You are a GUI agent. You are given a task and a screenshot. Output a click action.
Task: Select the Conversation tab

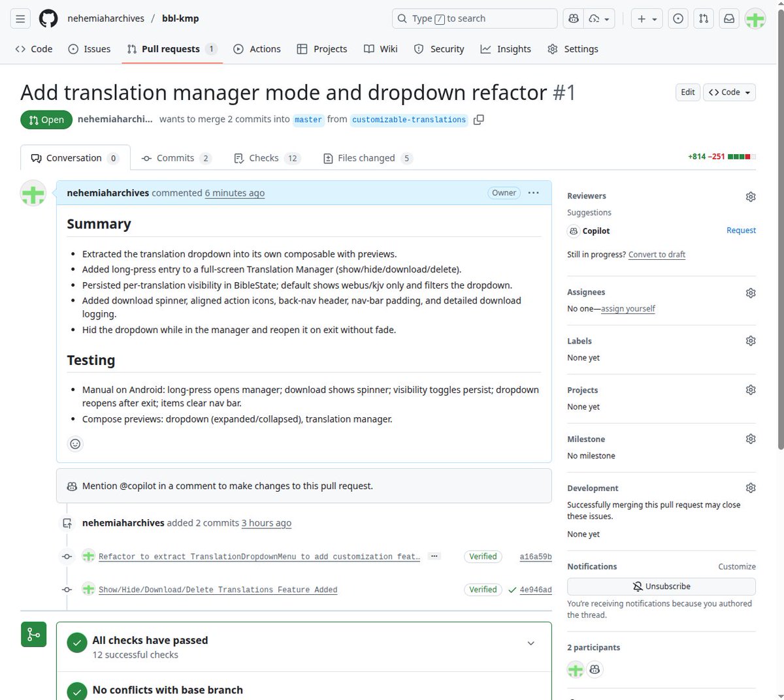point(75,158)
